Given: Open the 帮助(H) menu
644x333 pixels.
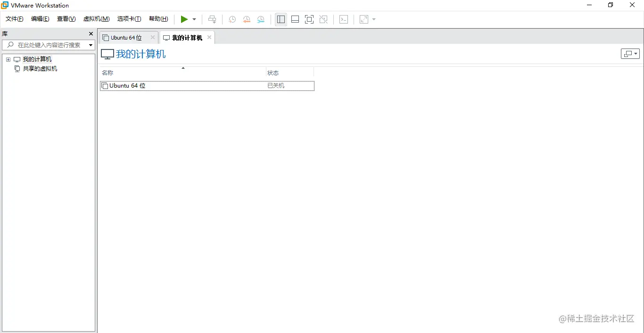Looking at the screenshot, I should pyautogui.click(x=158, y=19).
